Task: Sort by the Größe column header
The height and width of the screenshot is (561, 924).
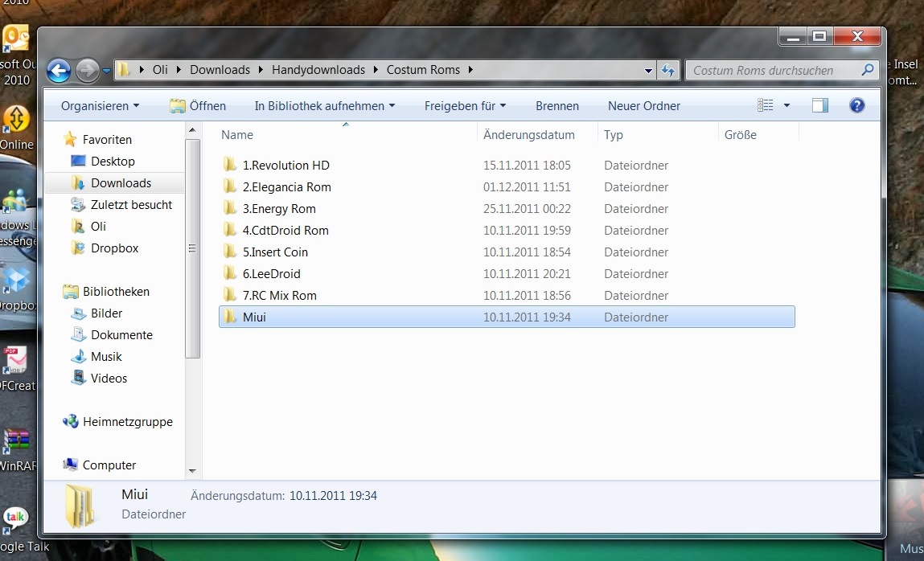Action: click(740, 135)
